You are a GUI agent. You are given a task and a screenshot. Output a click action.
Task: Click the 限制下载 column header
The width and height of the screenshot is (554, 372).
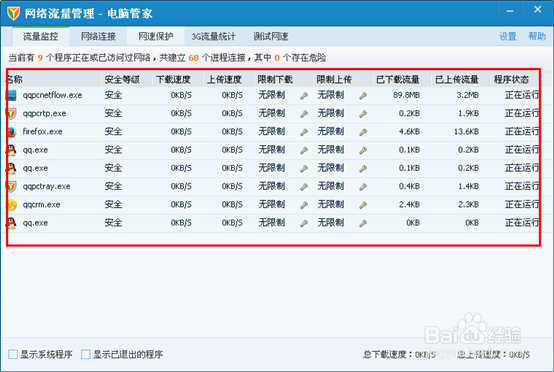click(x=284, y=79)
